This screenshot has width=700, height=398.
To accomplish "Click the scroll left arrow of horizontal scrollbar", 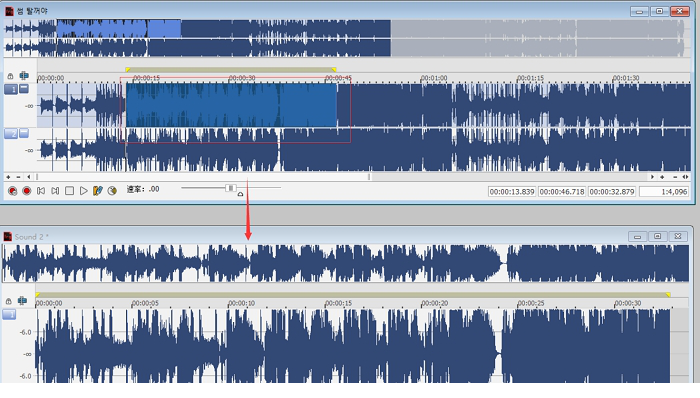I will 29,177.
